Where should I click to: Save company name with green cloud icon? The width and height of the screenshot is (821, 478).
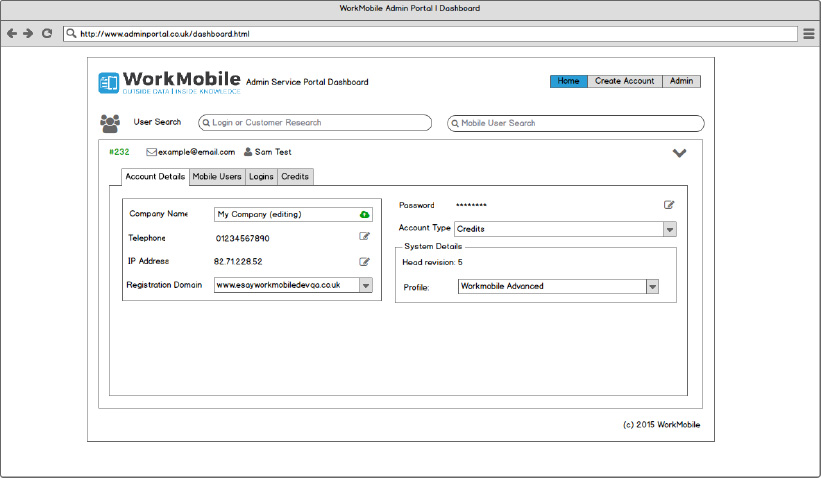tap(364, 215)
